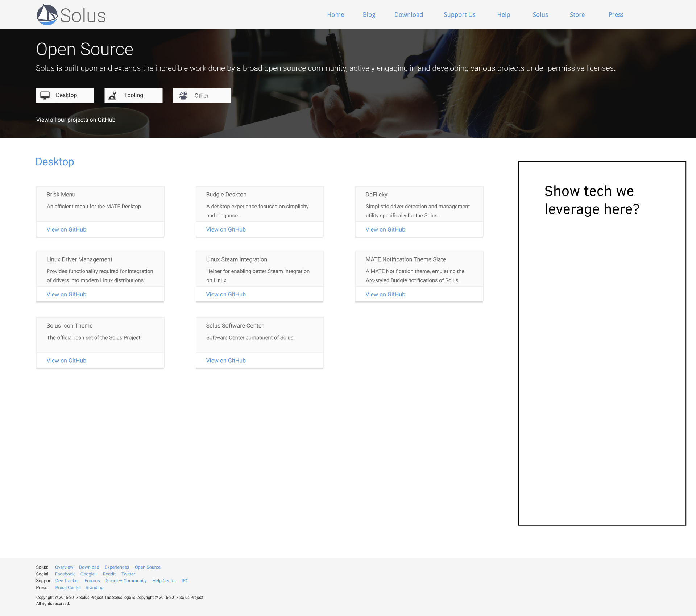Open the Open Source footer link
696x616 pixels.
point(148,567)
